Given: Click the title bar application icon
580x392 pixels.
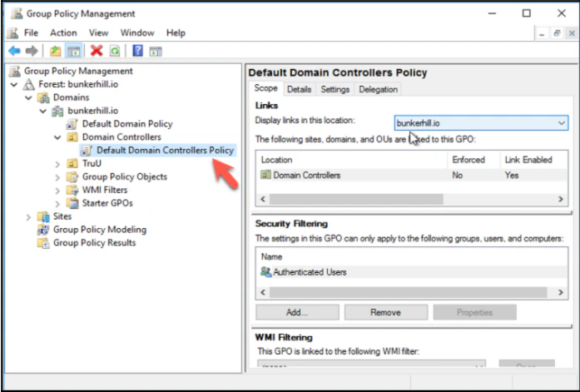Looking at the screenshot, I should [17, 13].
